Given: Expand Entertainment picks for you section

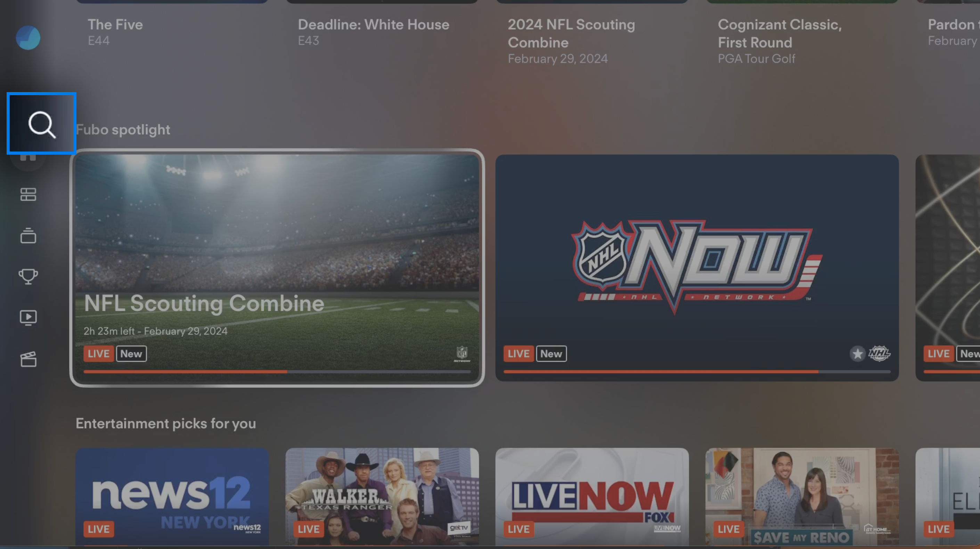Looking at the screenshot, I should (165, 423).
